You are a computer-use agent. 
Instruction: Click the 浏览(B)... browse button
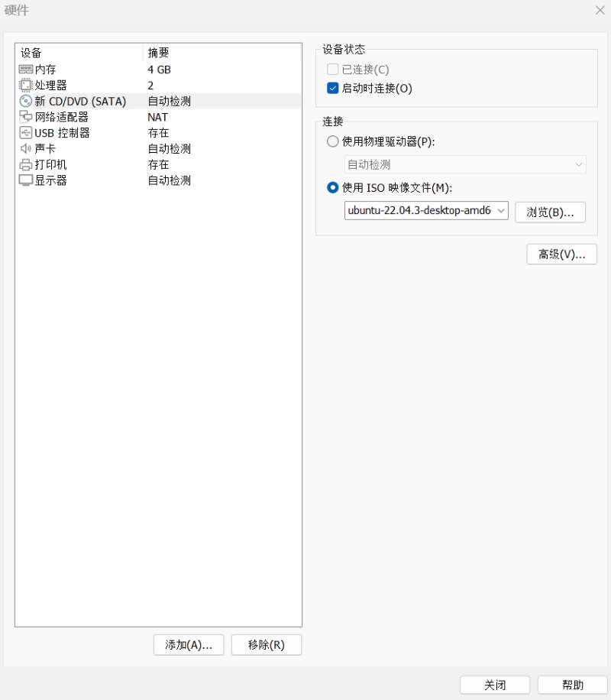coord(551,212)
